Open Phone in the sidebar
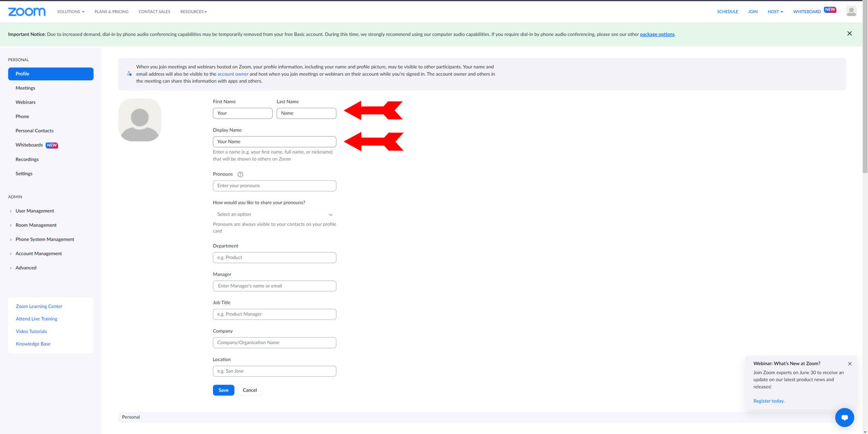 click(x=22, y=117)
